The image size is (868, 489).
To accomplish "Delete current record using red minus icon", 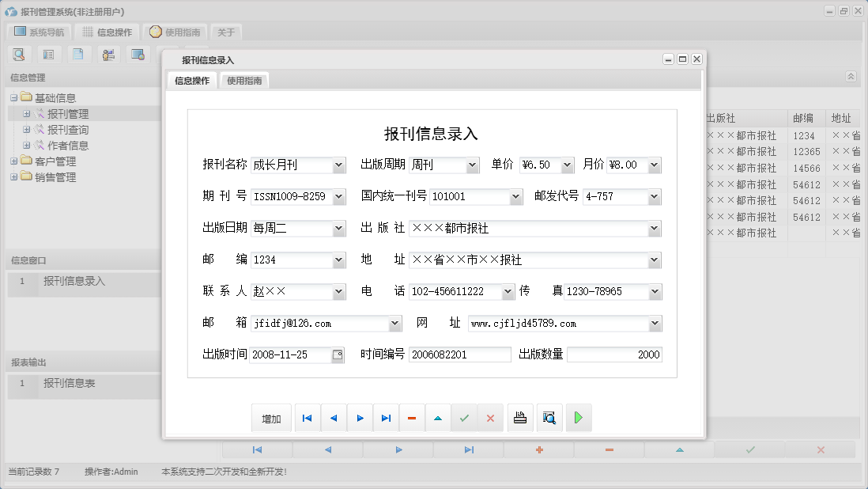I will [412, 418].
